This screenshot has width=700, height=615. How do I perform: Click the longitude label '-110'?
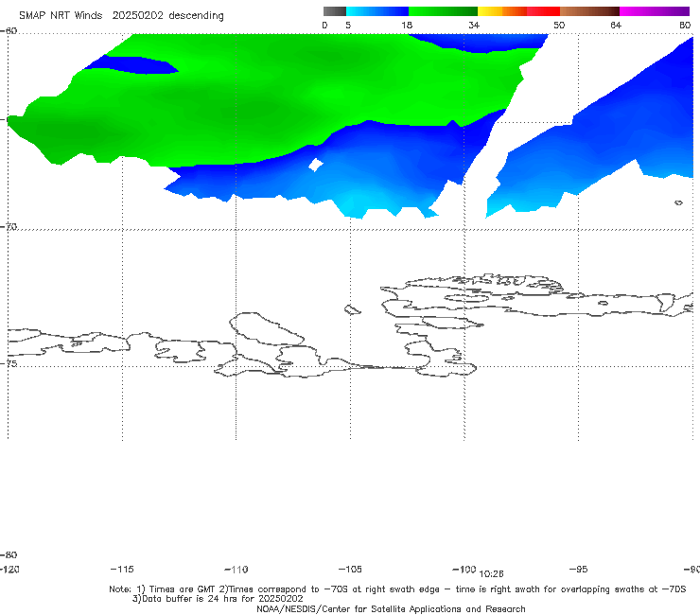[x=236, y=570]
